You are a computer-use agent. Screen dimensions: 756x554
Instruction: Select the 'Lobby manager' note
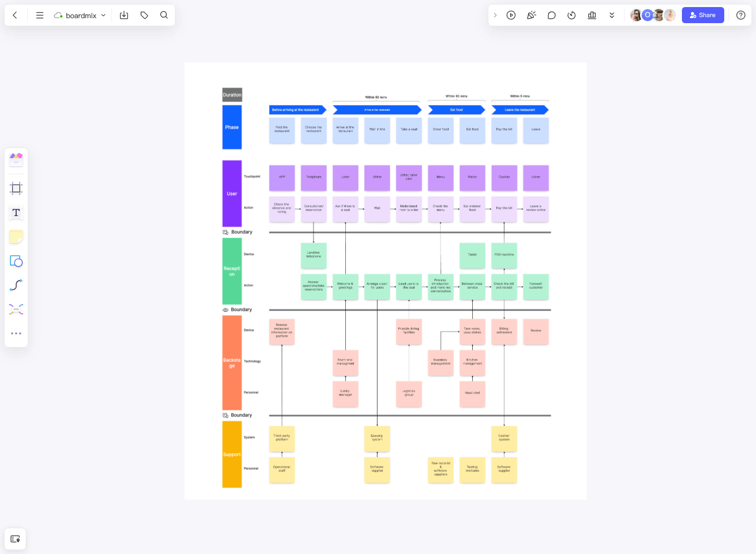[x=345, y=394]
